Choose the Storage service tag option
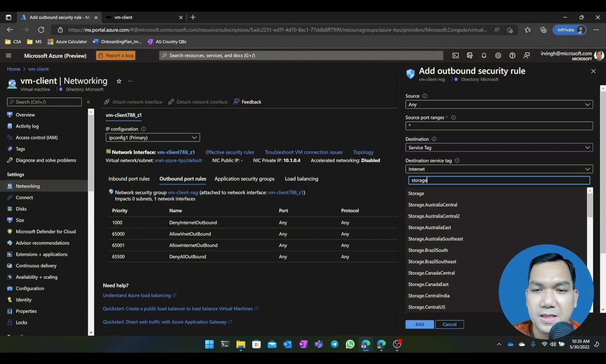The width and height of the screenshot is (606, 364). click(496, 193)
